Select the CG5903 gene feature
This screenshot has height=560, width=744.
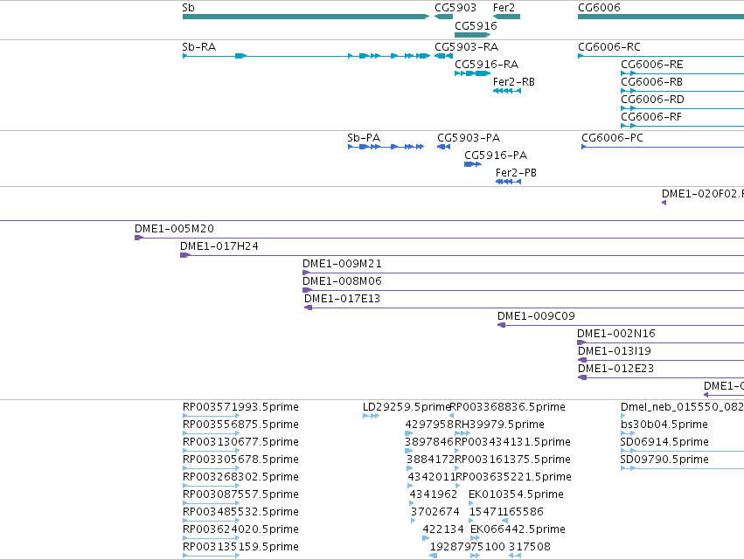click(443, 17)
